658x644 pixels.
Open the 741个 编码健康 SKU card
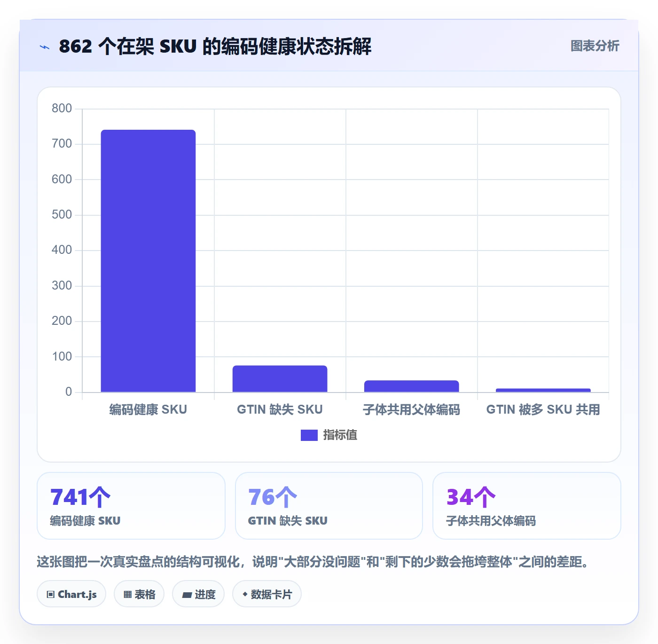[131, 506]
